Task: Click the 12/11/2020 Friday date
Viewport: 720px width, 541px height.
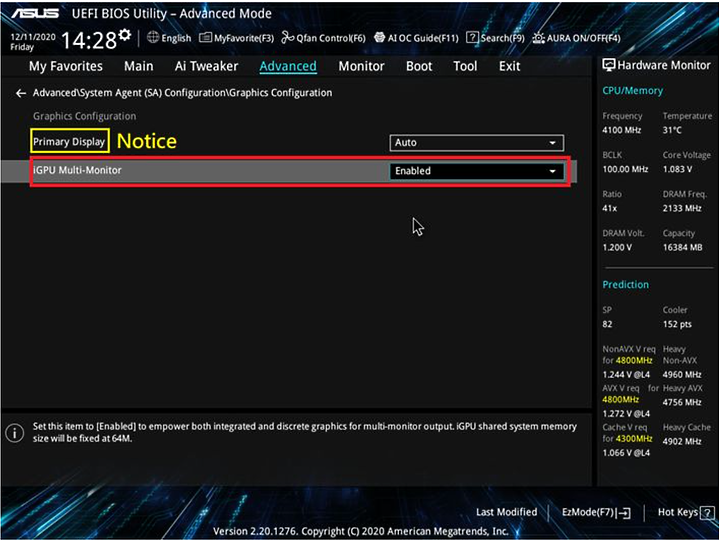Action: [x=33, y=42]
